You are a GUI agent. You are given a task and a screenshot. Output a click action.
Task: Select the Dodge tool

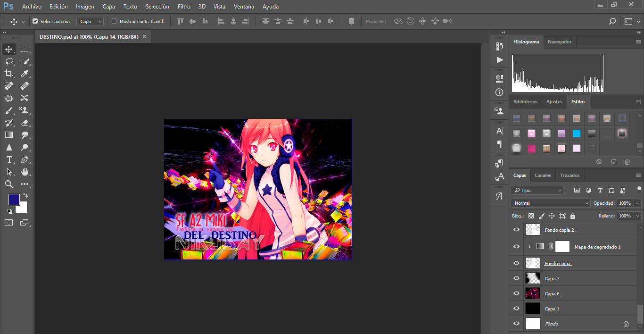pos(25,147)
